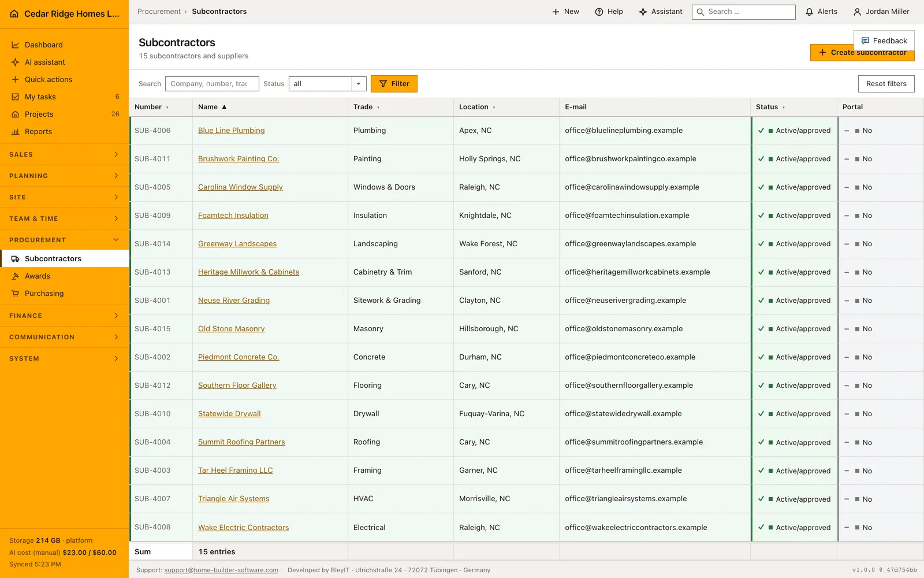Open the Piedmont Concrete Co. link
The height and width of the screenshot is (578, 924).
[x=239, y=357]
